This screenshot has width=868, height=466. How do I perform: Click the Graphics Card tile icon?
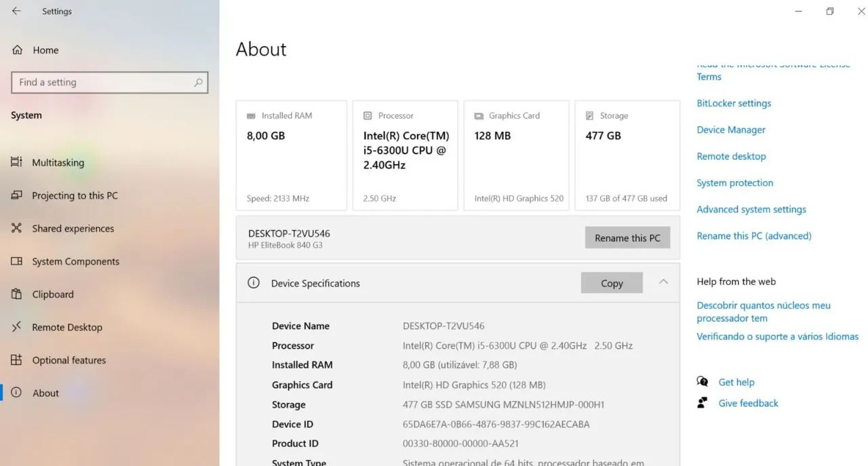pyautogui.click(x=479, y=116)
